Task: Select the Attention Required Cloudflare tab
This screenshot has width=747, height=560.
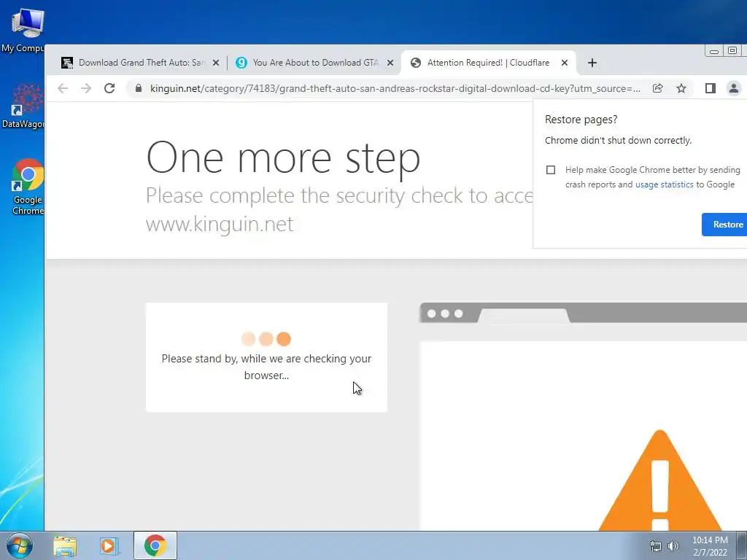Action: point(488,63)
